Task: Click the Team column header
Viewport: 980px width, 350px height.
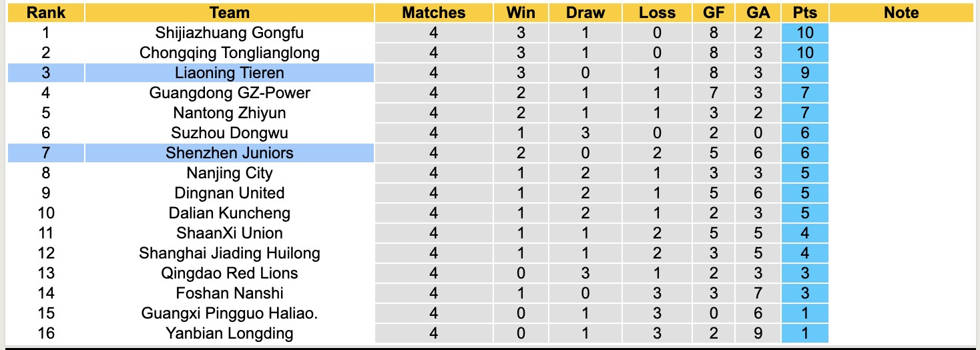Action: tap(230, 13)
